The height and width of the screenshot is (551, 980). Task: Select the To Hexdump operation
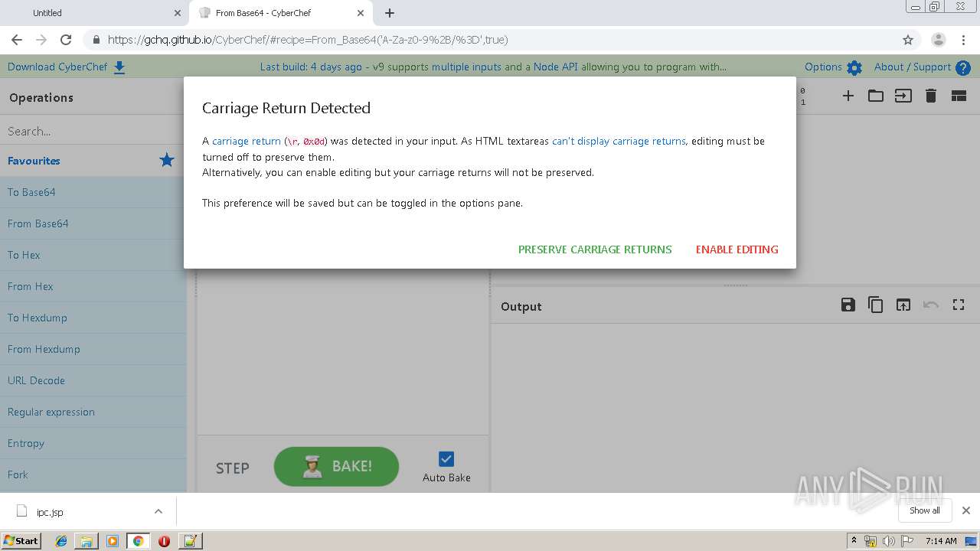93,318
